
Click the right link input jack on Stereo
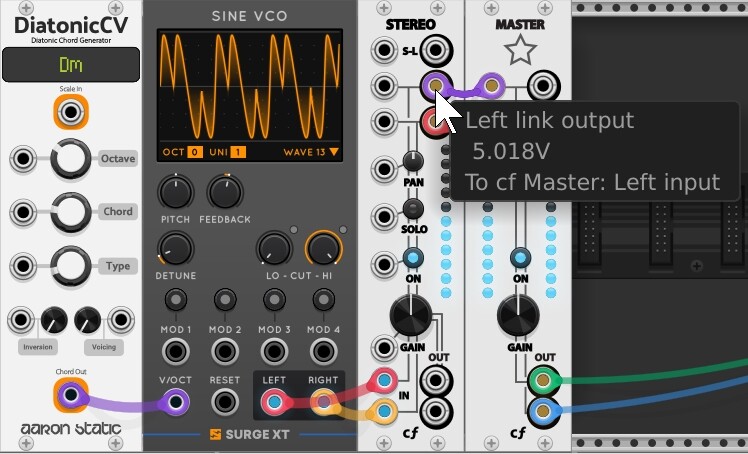384,121
